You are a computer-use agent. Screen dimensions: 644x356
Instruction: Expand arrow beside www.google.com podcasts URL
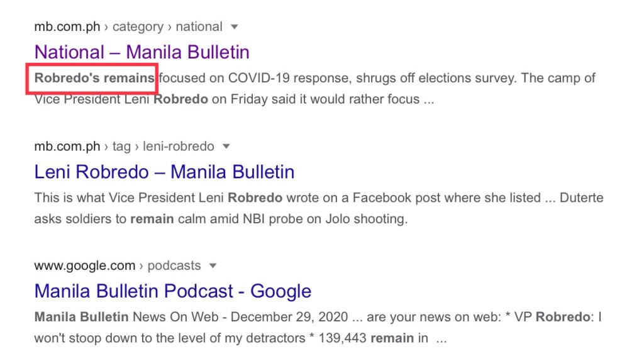pyautogui.click(x=213, y=266)
